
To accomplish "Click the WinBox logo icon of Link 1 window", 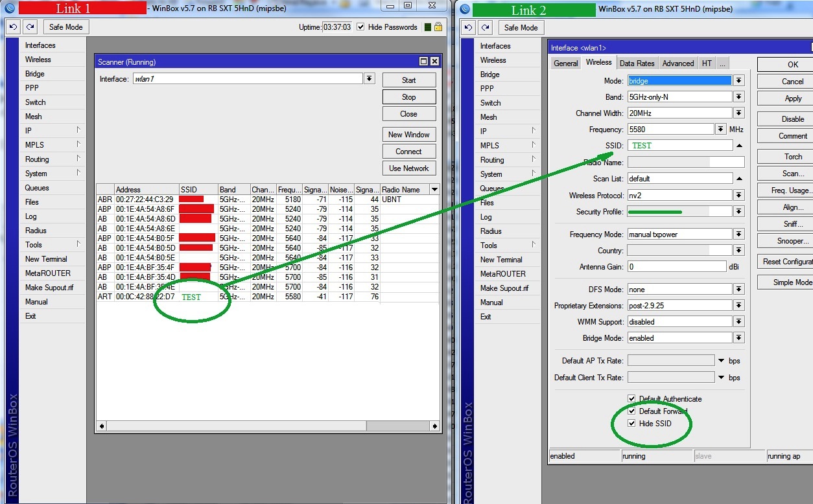I will 10,8.
